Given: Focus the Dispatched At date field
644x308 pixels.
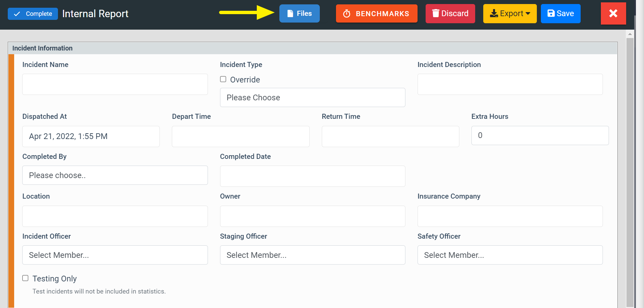Looking at the screenshot, I should [x=91, y=136].
